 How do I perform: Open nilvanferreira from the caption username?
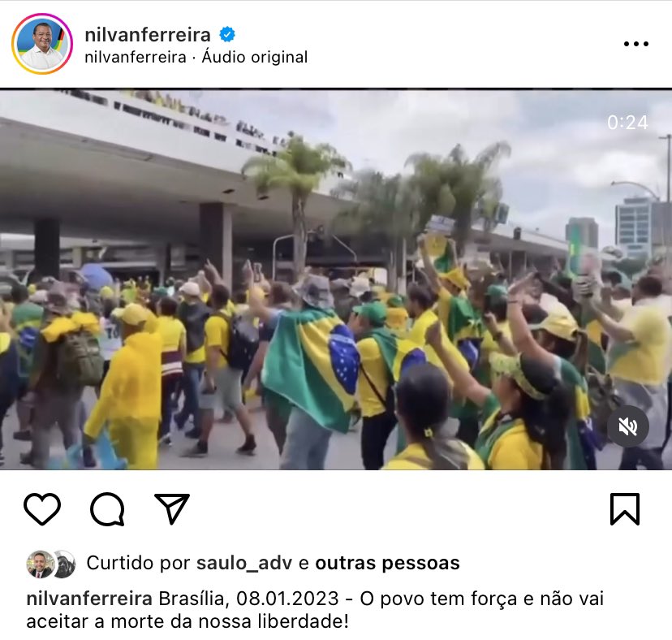click(89, 599)
